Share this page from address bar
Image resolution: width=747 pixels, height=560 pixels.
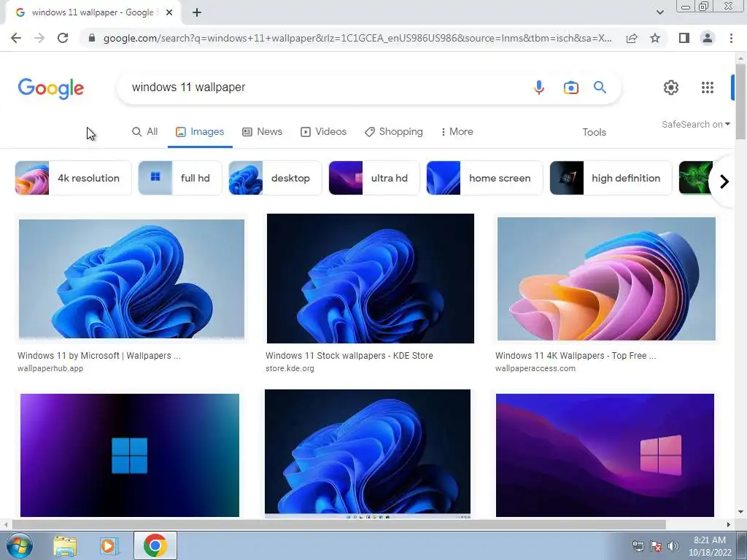pos(632,38)
